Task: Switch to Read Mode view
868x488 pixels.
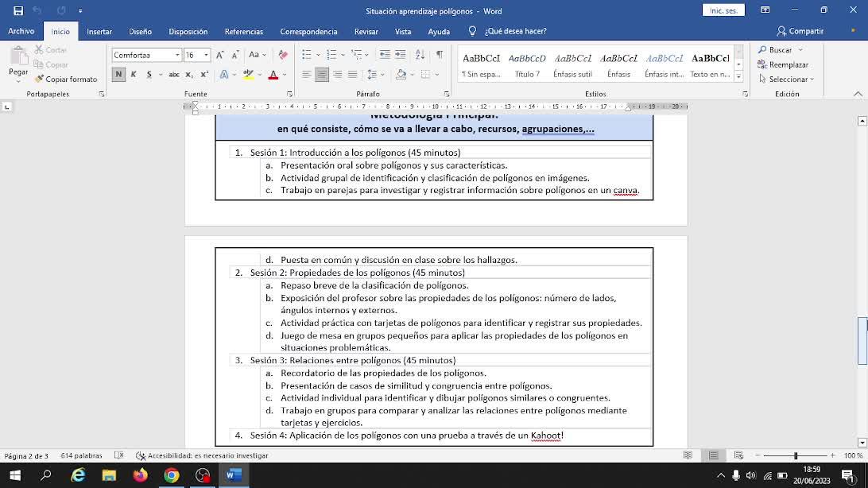Action: [688, 455]
